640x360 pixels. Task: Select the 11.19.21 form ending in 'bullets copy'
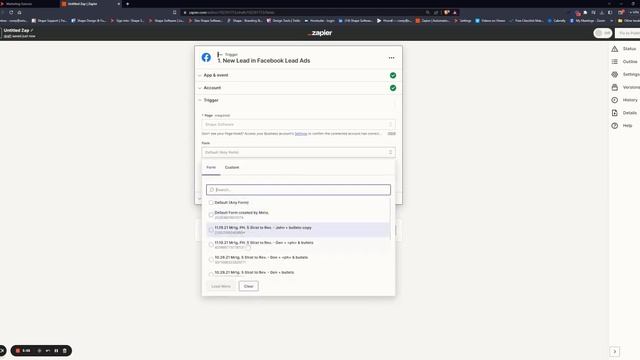[298, 230]
